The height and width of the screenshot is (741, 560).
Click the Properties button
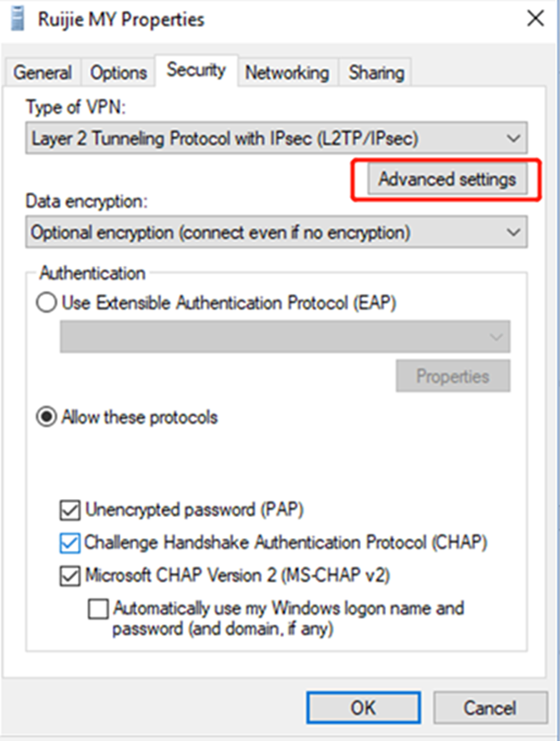pos(453,376)
